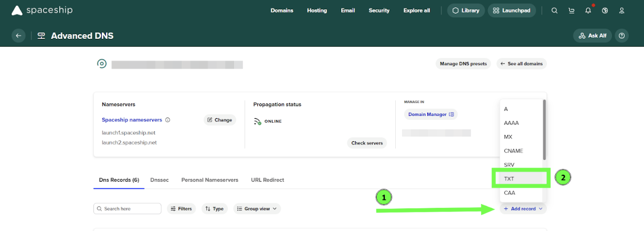Click the Search here input field
644x244 pixels.
128,209
